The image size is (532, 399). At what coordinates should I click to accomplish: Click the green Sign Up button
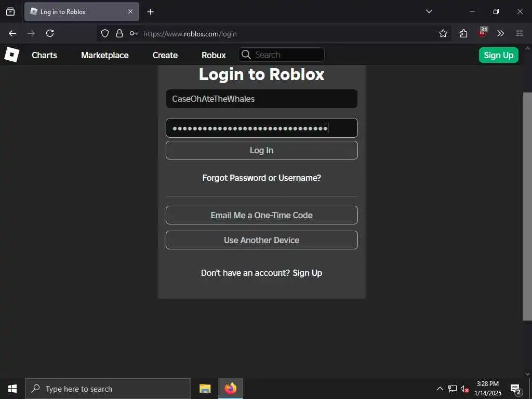tap(498, 55)
